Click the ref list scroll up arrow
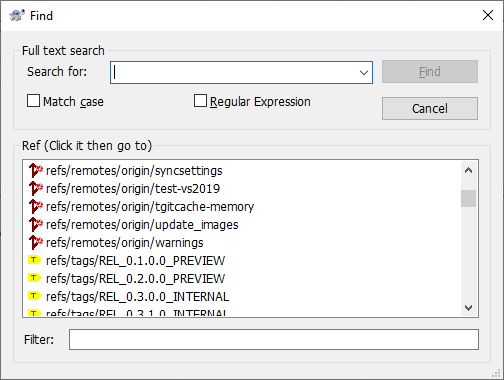 click(468, 170)
